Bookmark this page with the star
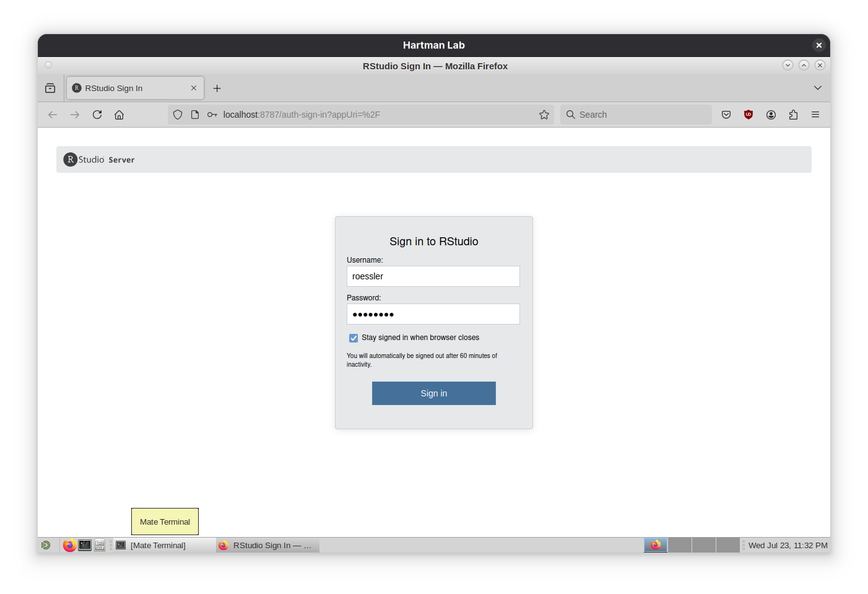This screenshot has height=594, width=868. pyautogui.click(x=544, y=115)
